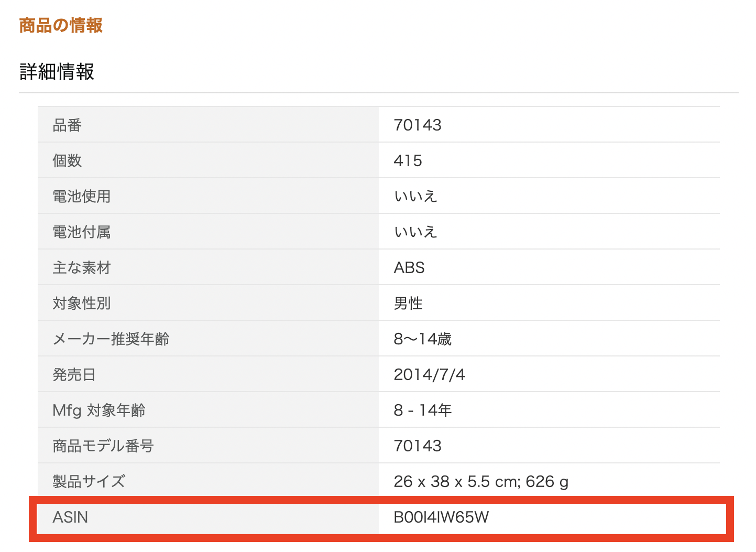Image resolution: width=756 pixels, height=552 pixels.
Task: Click the gender value 男性
Action: (x=408, y=303)
